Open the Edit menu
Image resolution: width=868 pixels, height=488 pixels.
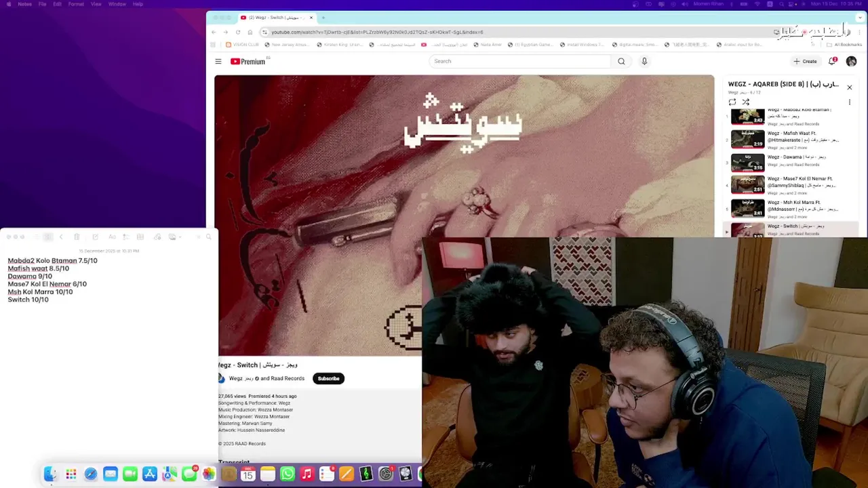click(57, 4)
